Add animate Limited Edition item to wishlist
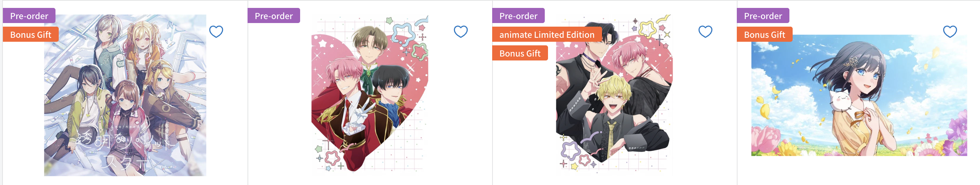Image resolution: width=980 pixels, height=185 pixels. tap(705, 32)
